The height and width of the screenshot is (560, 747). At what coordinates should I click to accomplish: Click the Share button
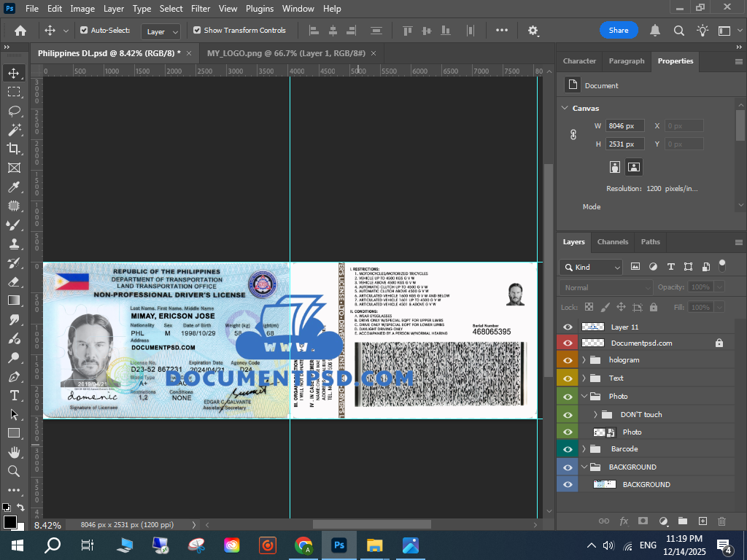pyautogui.click(x=618, y=31)
